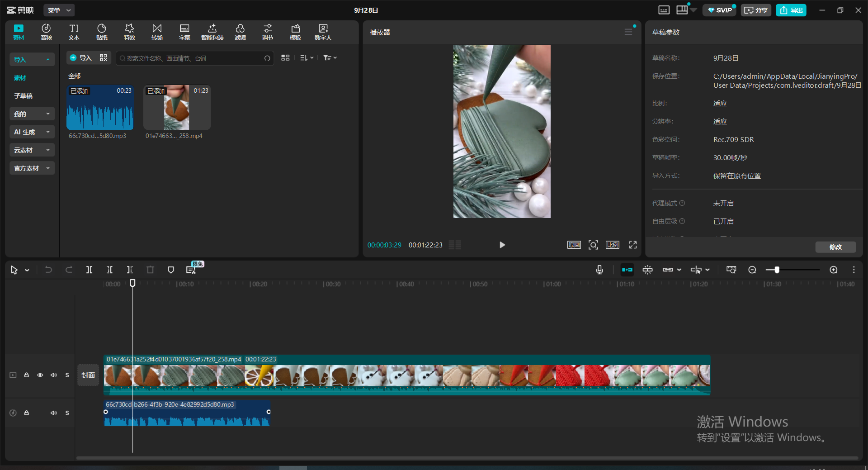Viewport: 868px width, 470px height.
Task: Switch to the 音频 audio tab
Action: pos(46,32)
